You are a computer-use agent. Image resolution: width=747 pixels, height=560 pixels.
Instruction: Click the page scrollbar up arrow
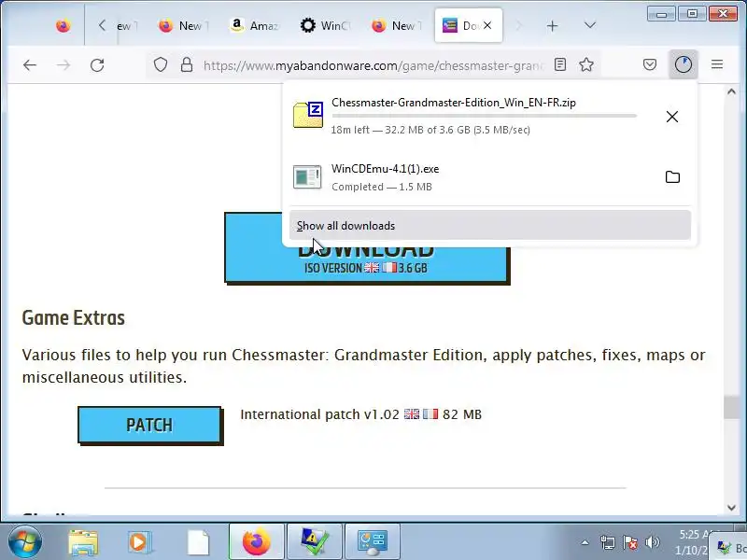tap(731, 91)
